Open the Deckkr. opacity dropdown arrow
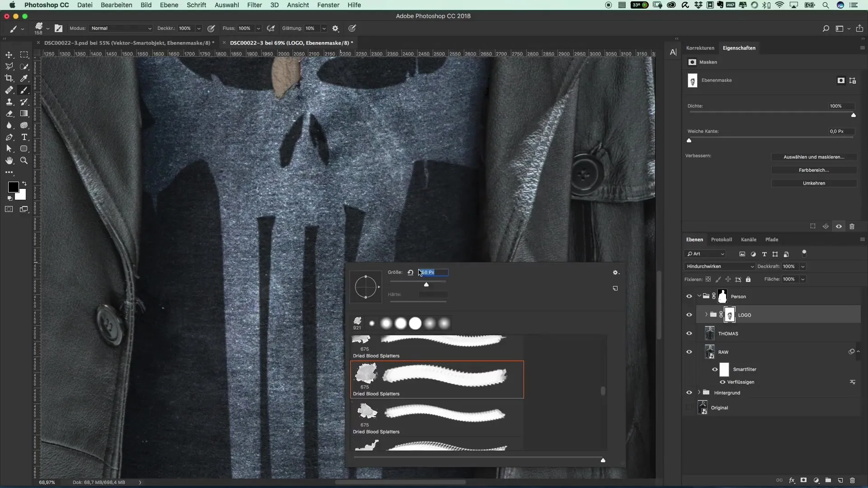This screenshot has width=868, height=488. (x=198, y=28)
